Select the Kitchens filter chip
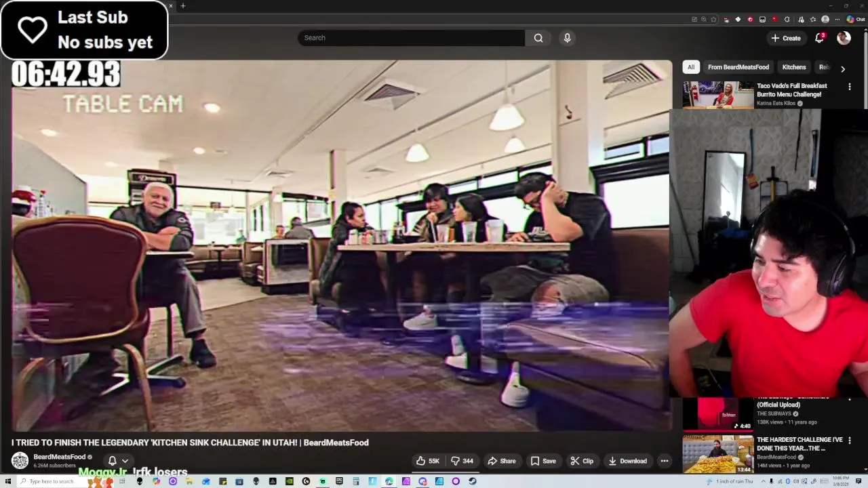868x488 pixels. point(794,67)
